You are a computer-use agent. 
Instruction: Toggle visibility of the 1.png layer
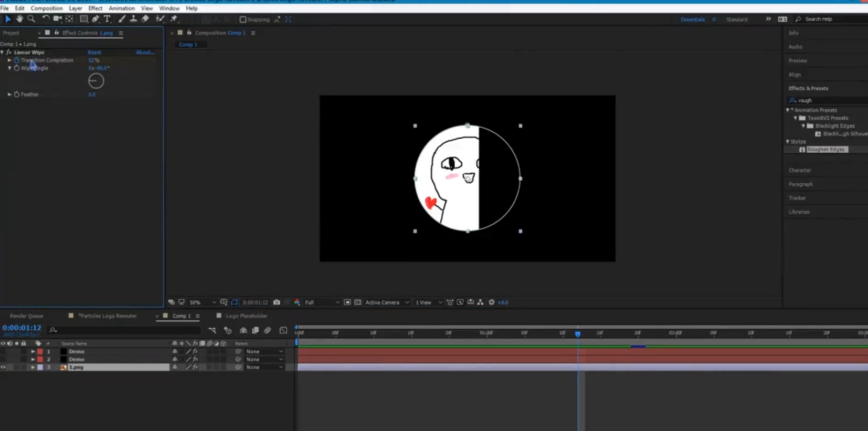click(x=3, y=367)
